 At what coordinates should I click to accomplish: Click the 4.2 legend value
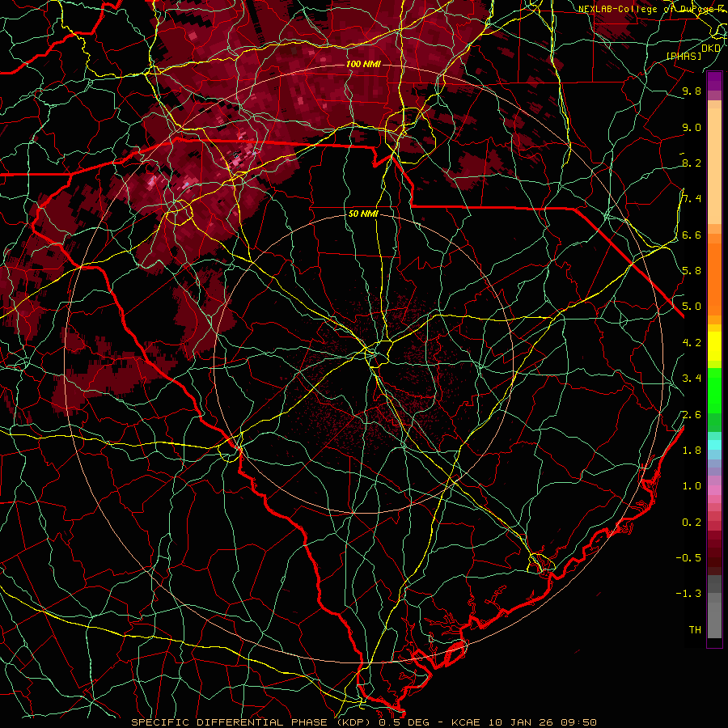click(x=692, y=343)
